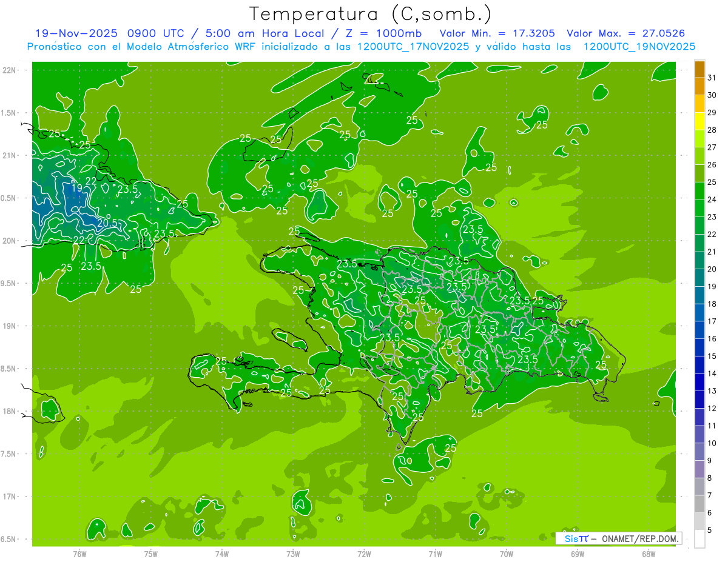Select the 'Valor Min. = 17.3205' readout
Viewport: 728px width, 562px height.
(497, 33)
